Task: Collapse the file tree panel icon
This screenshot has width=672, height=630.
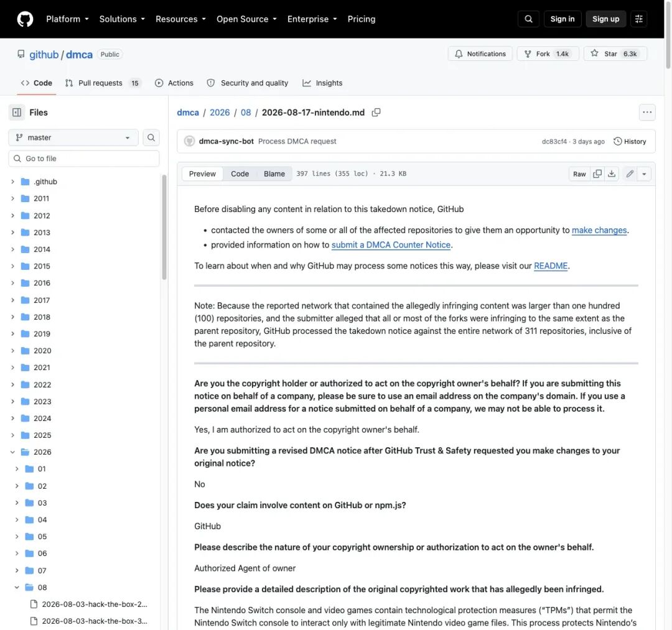Action: click(17, 112)
